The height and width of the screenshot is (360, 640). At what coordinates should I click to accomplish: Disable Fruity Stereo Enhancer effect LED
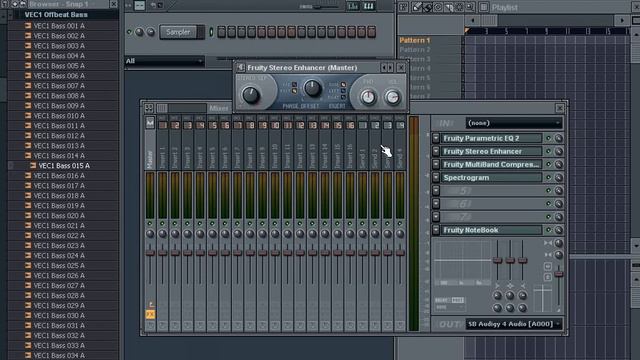tap(549, 151)
